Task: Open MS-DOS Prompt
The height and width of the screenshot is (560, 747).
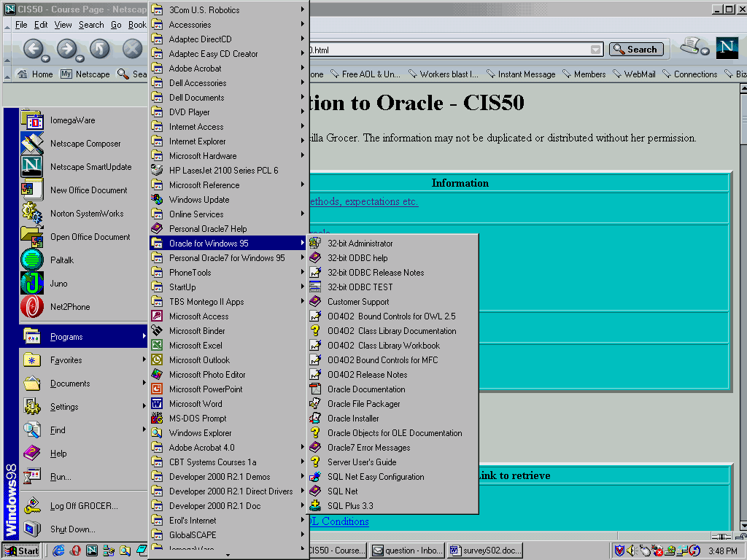Action: click(228, 419)
